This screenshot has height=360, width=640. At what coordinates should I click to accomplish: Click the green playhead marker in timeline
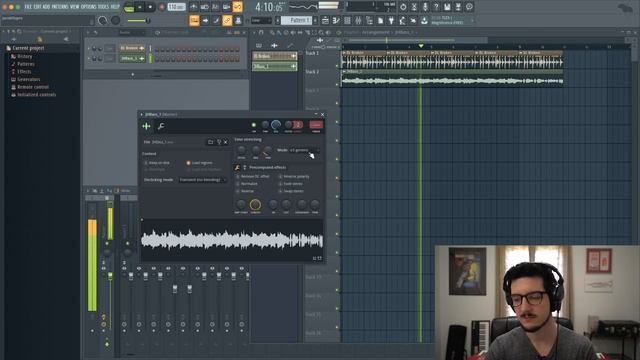click(x=421, y=46)
